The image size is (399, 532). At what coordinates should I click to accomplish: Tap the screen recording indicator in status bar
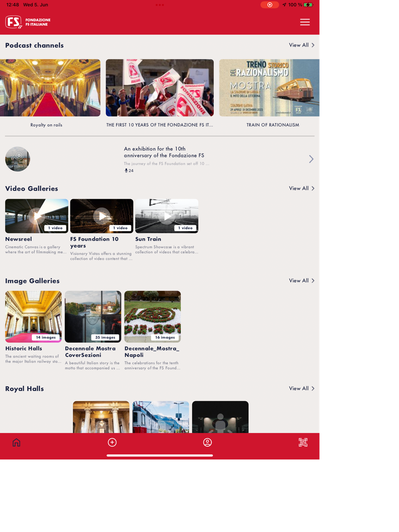pos(270,5)
